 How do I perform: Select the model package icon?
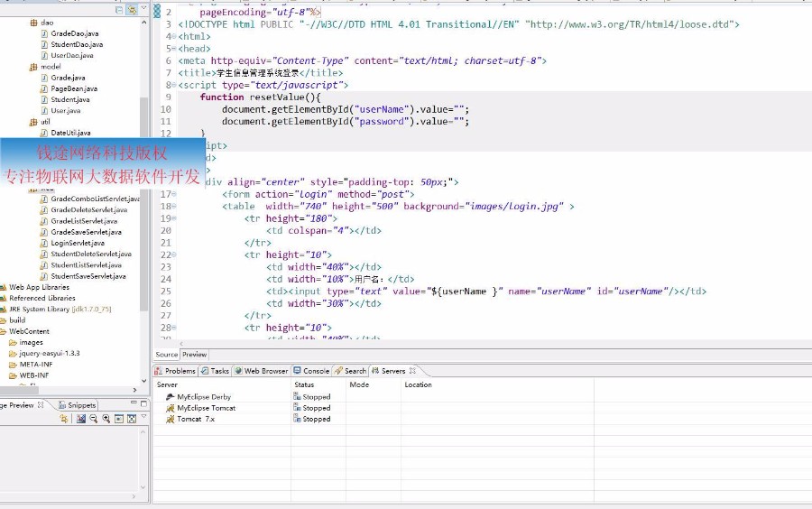(33, 67)
